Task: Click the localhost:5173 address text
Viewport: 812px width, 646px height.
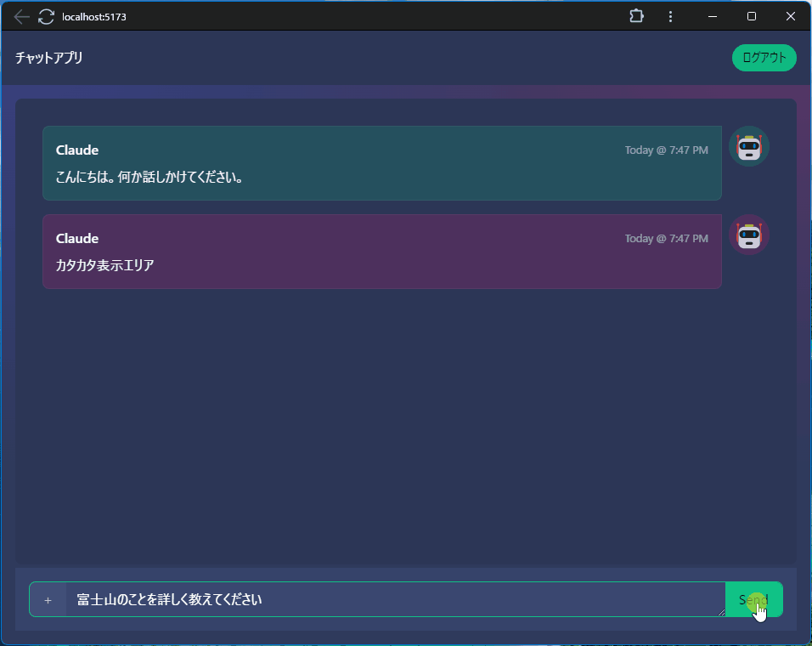Action: click(94, 17)
